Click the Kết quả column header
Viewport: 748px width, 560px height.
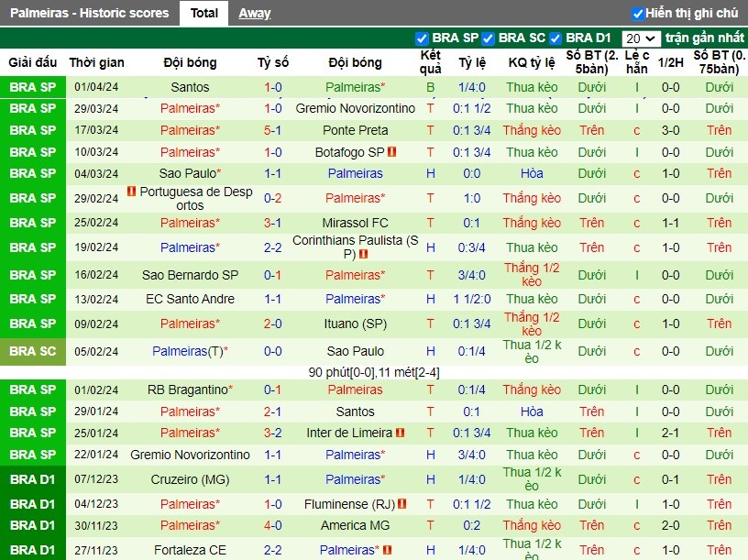tap(430, 62)
